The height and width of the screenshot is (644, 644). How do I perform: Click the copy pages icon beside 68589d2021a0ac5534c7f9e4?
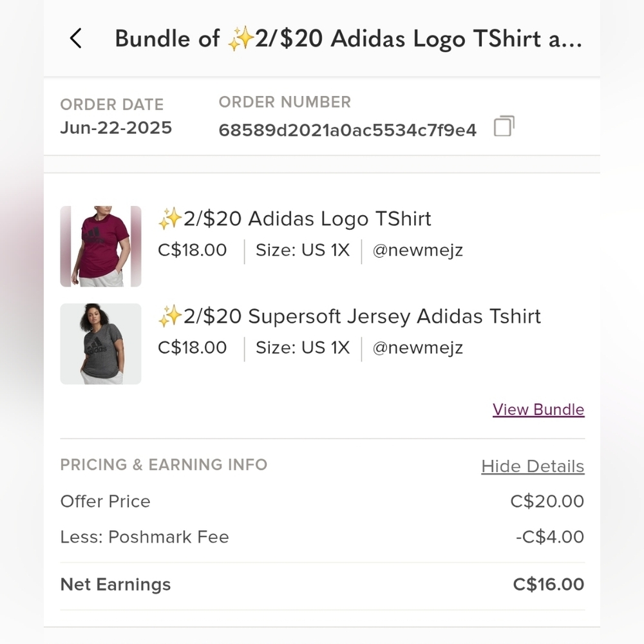coord(503,127)
